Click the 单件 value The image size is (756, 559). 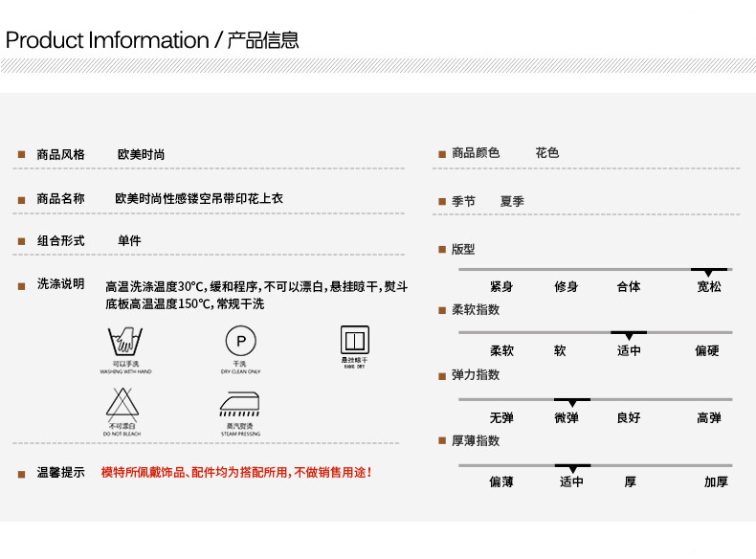pyautogui.click(x=129, y=240)
